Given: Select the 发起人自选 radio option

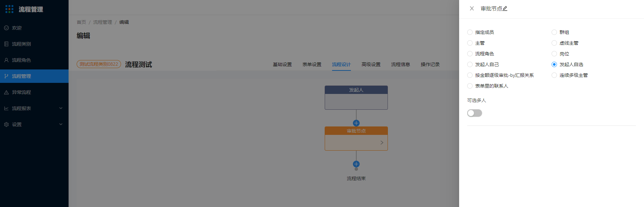Looking at the screenshot, I should coord(554,64).
